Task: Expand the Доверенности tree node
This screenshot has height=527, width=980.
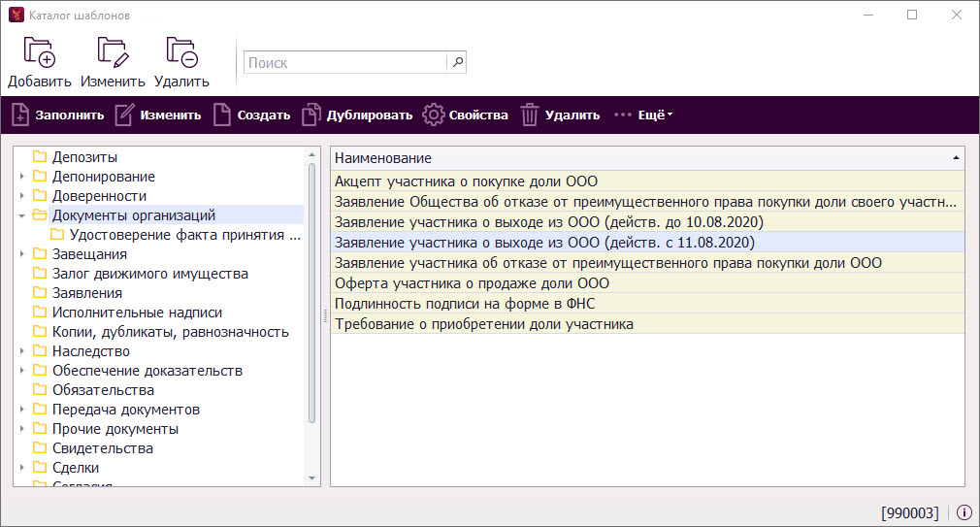Action: click(22, 196)
